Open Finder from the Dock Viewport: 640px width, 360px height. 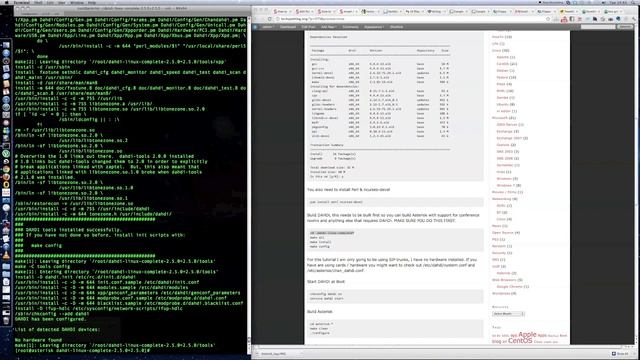point(6,45)
